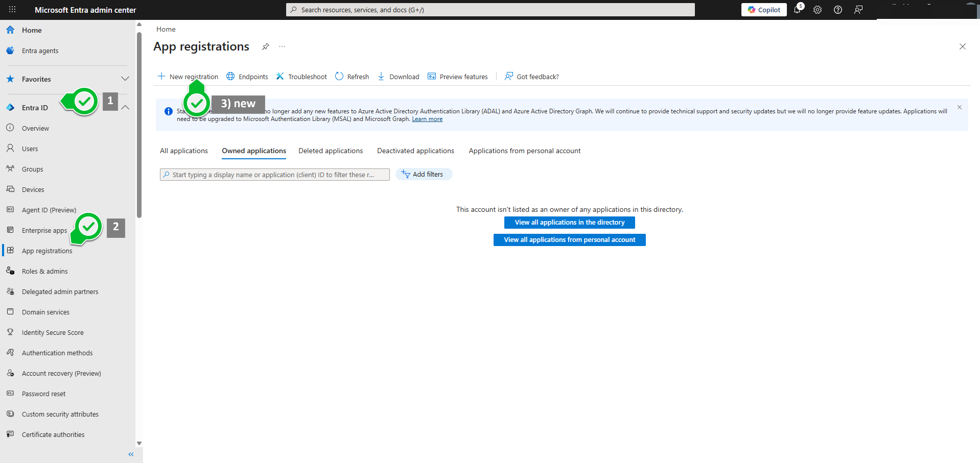Open the Entra ID section icon in sidebar
980x463 pixels.
[x=11, y=107]
